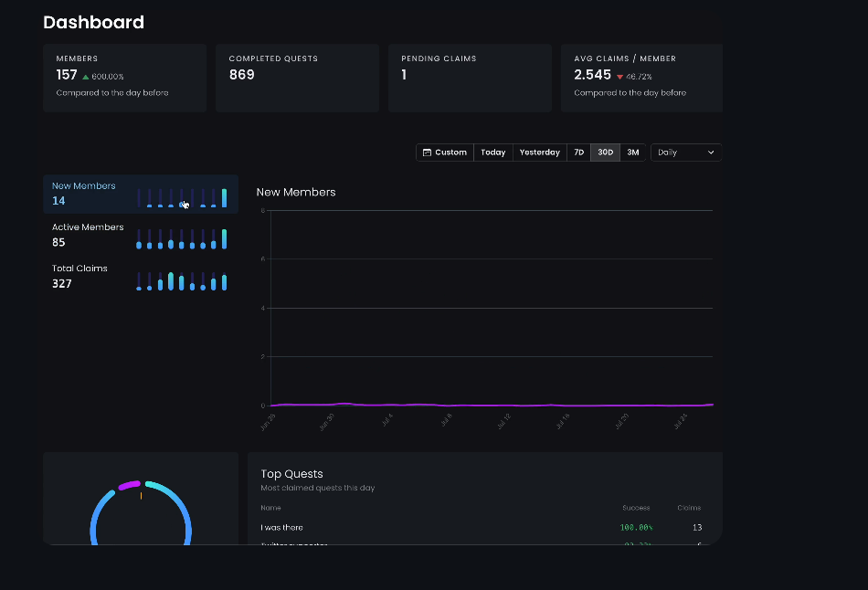
Task: Show the Active Members metric
Action: click(88, 235)
